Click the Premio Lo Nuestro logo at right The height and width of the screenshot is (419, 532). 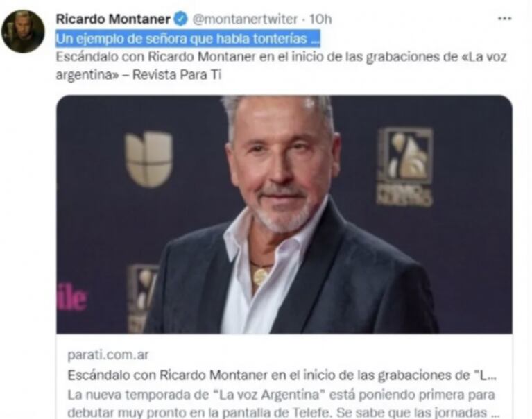404,166
